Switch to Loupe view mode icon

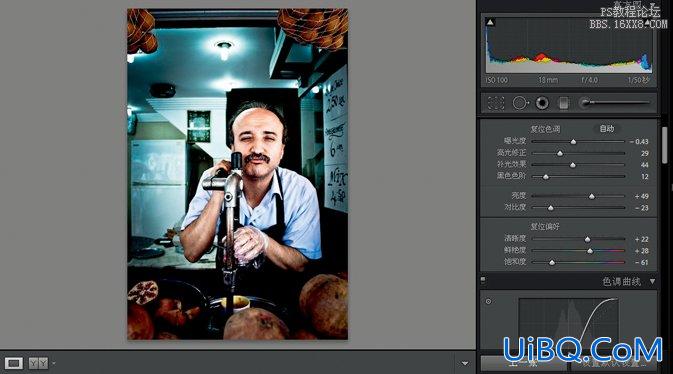click(x=13, y=363)
